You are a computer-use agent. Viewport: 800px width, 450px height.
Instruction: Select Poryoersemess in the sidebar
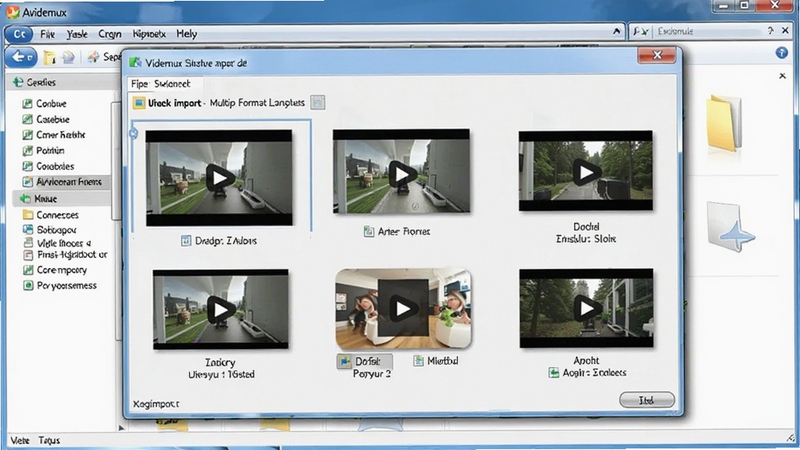click(66, 286)
